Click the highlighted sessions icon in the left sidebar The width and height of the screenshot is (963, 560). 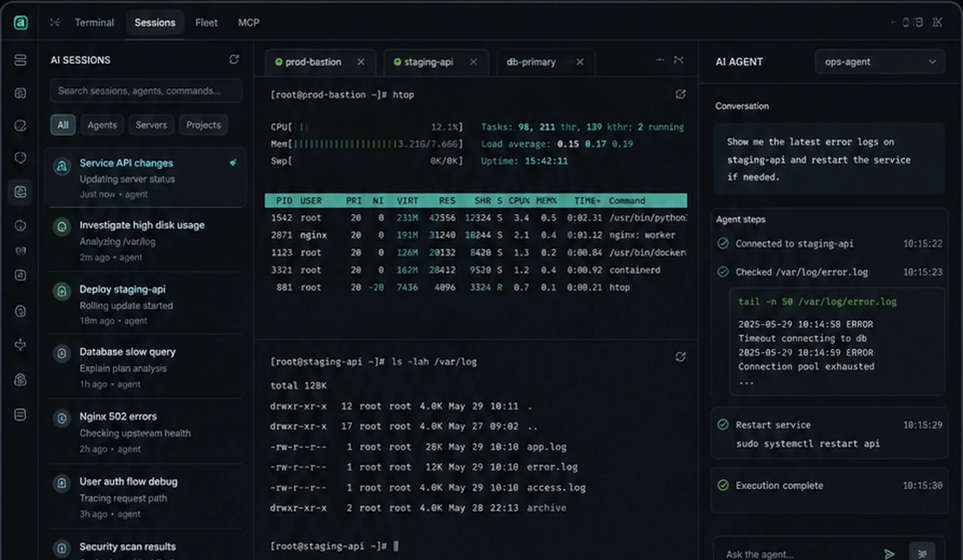[20, 192]
